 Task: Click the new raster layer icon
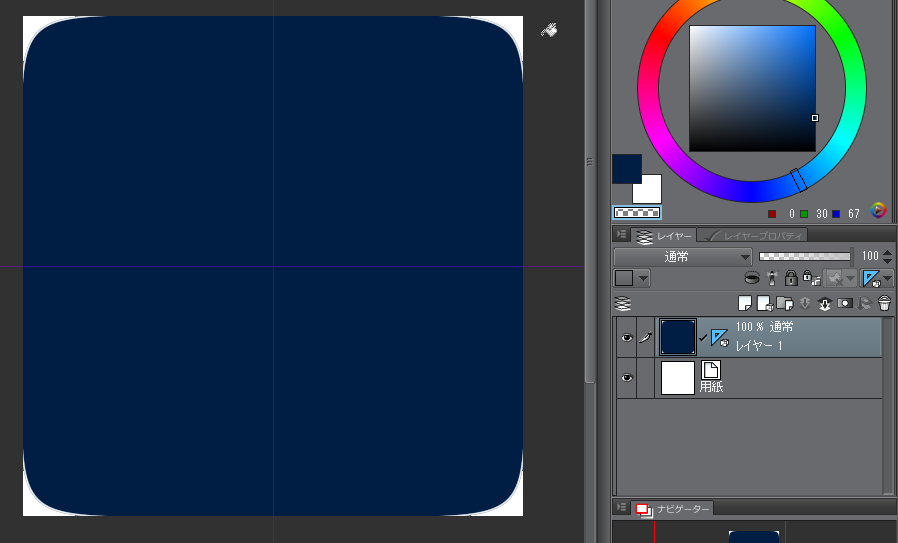[741, 303]
